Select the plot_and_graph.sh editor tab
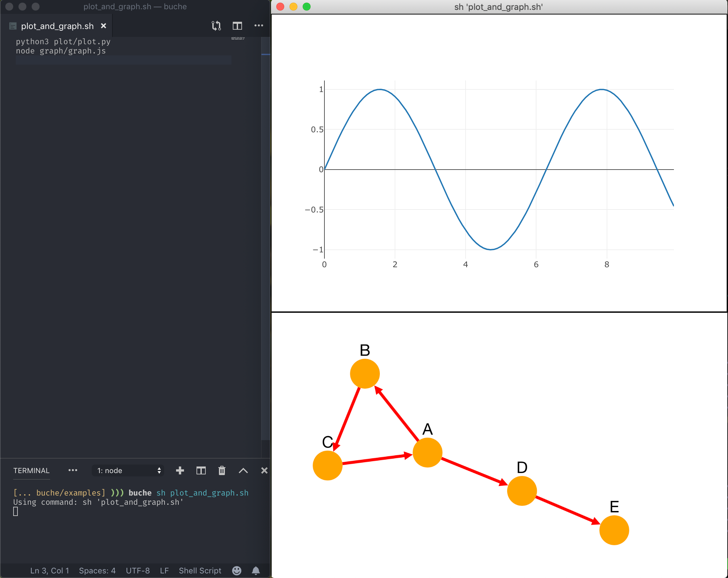Image resolution: width=728 pixels, height=578 pixels. 57,26
